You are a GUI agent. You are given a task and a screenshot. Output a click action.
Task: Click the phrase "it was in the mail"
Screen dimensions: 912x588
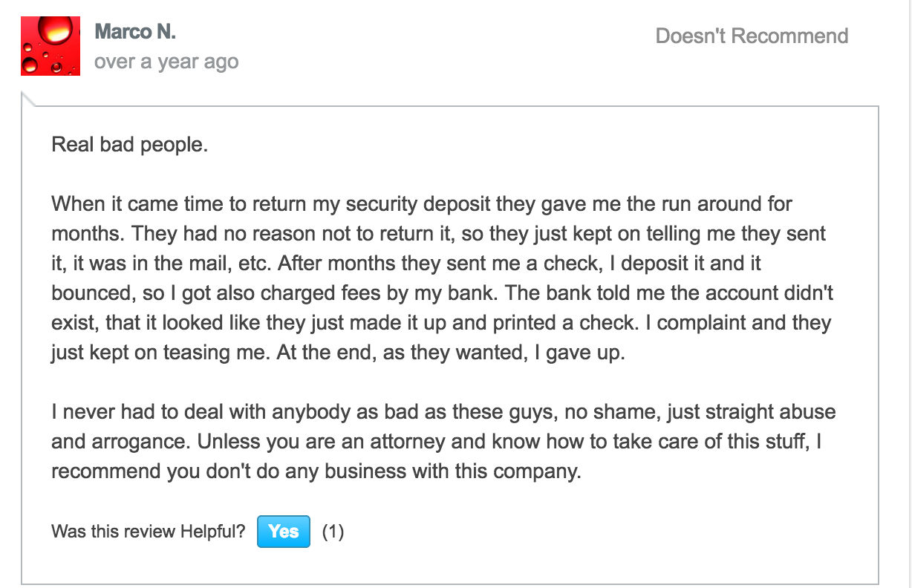pyautogui.click(x=152, y=264)
